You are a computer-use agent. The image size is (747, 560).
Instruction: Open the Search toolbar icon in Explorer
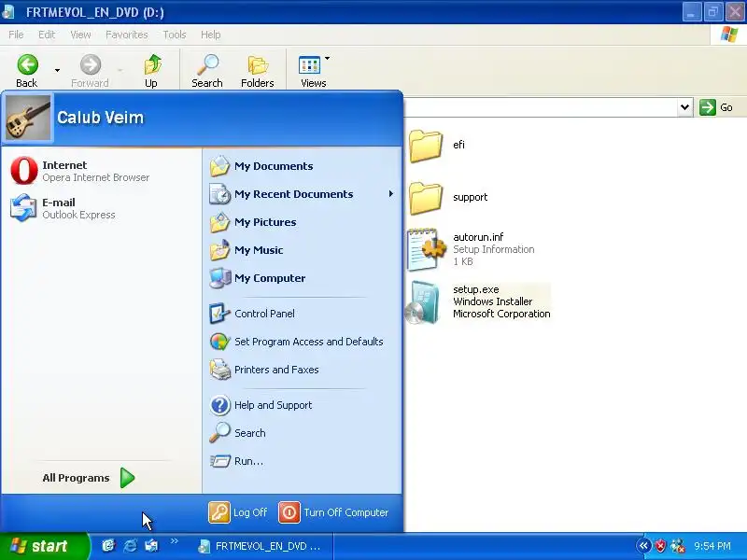207,71
